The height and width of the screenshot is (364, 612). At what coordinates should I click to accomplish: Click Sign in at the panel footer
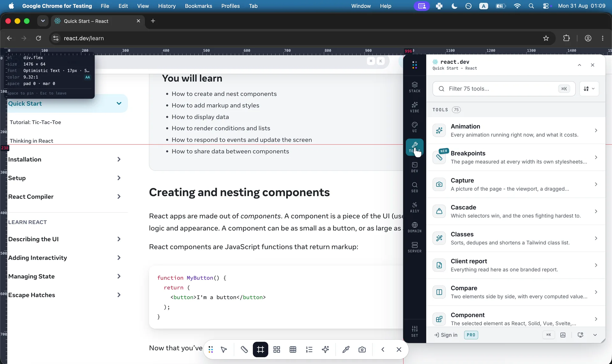click(446, 335)
